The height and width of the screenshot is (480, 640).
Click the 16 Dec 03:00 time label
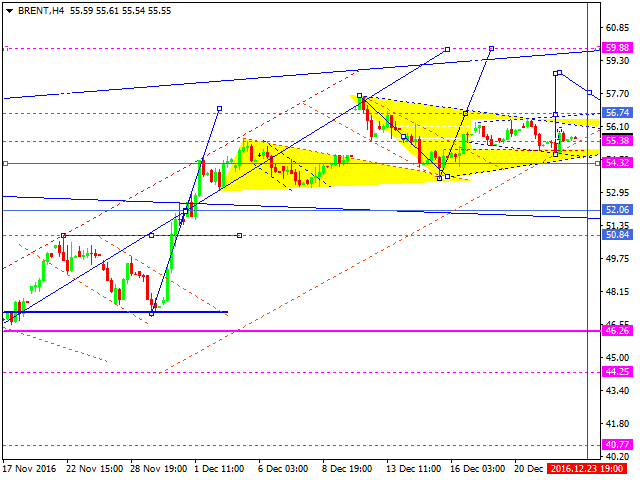coord(478,469)
